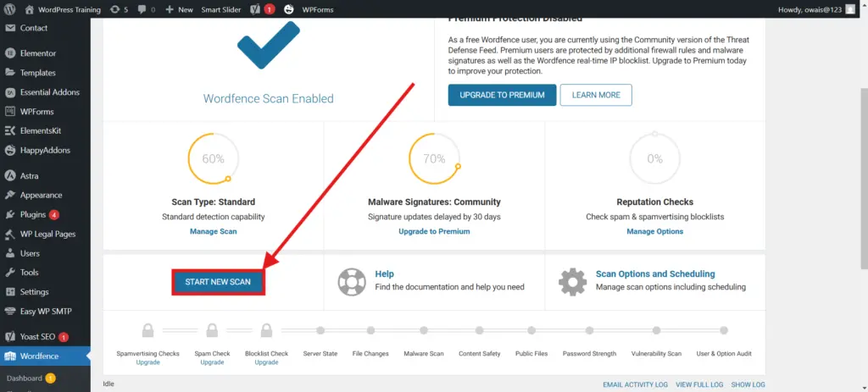Screen dimensions: 868x392
Task: Open the WordPress Training site home link
Action: 63,9
